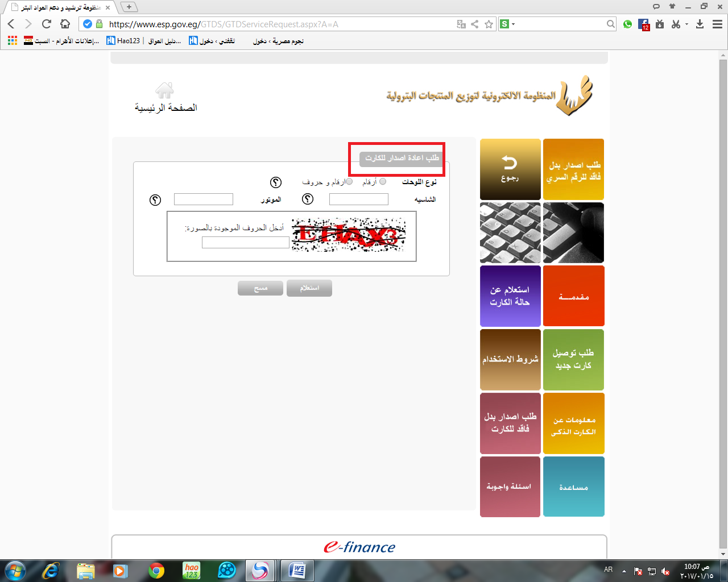Screen dimensions: 728x582
Task: Open the طلب توصيل كارت جديد tile
Action: pyautogui.click(x=573, y=360)
